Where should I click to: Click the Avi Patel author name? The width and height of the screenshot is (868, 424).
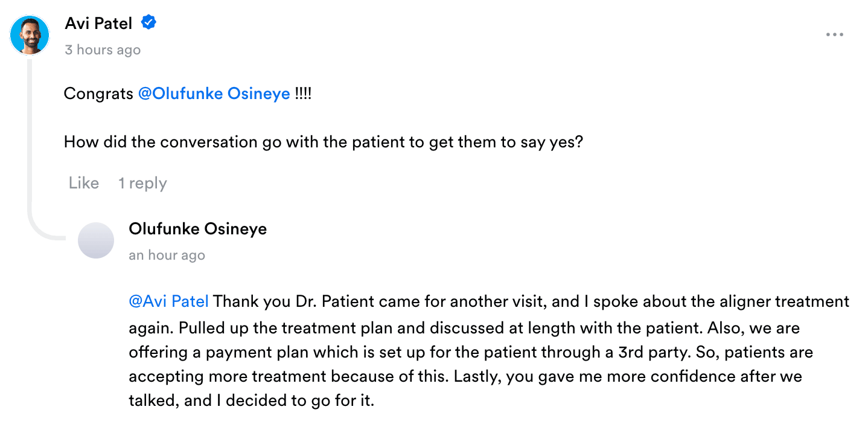98,23
